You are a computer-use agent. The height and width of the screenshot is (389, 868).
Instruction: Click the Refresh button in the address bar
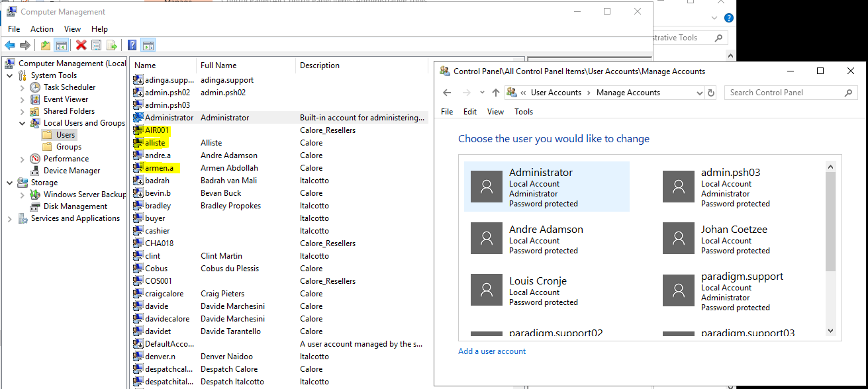click(711, 93)
